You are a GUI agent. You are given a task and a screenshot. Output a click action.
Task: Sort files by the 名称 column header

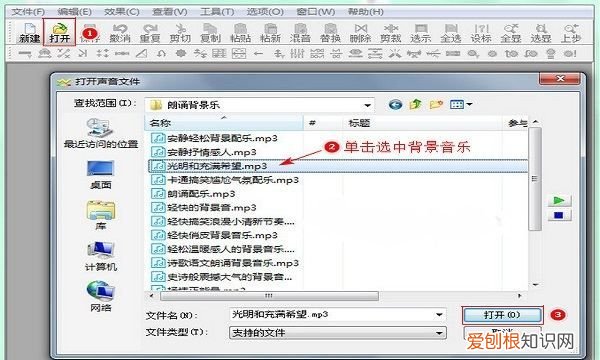click(224, 123)
